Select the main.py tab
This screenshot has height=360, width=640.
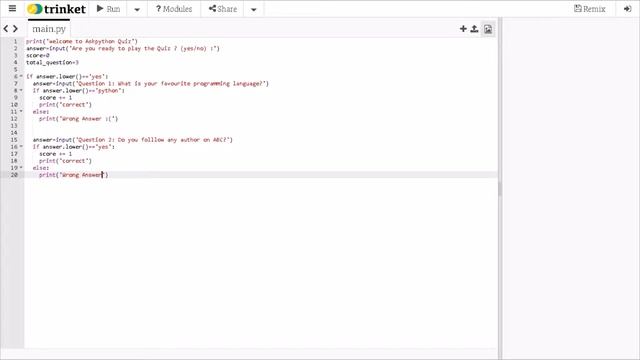[x=49, y=29]
